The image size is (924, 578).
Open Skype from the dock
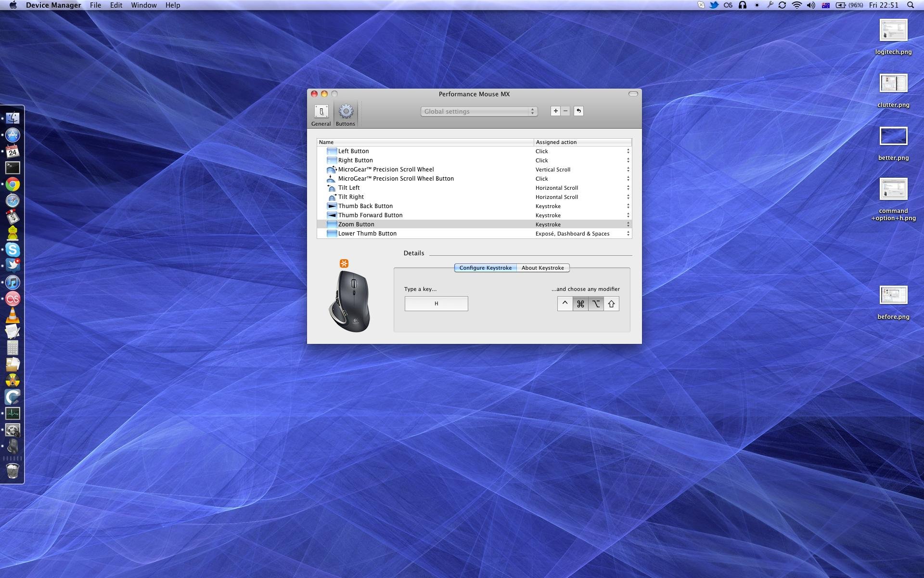tap(13, 250)
